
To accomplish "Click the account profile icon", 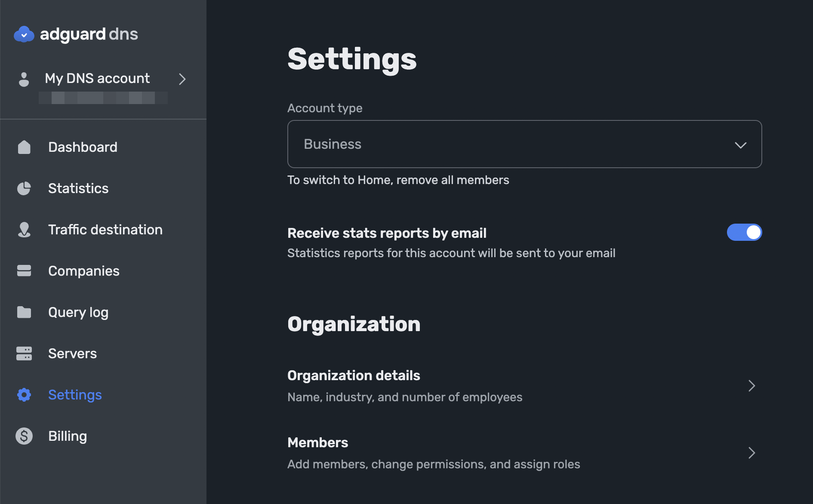I will pos(24,79).
